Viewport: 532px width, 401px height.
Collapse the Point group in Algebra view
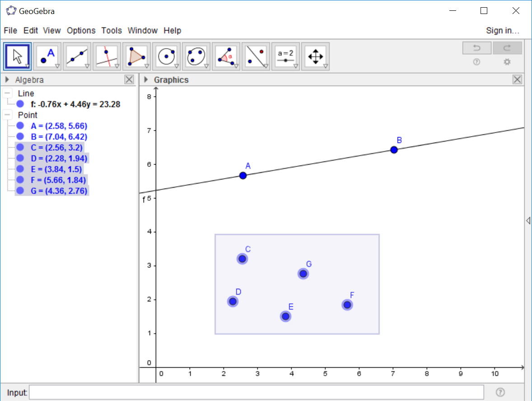6,115
